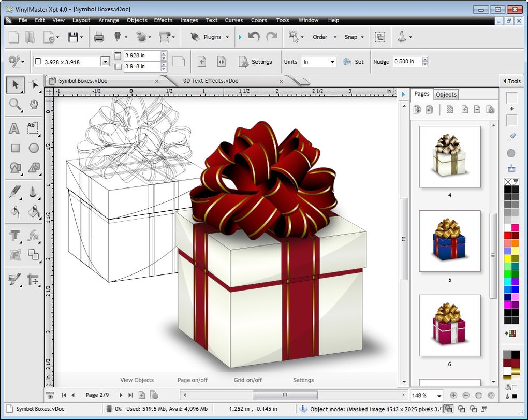Go to the last page
The width and height of the screenshot is (528, 420).
(x=130, y=395)
